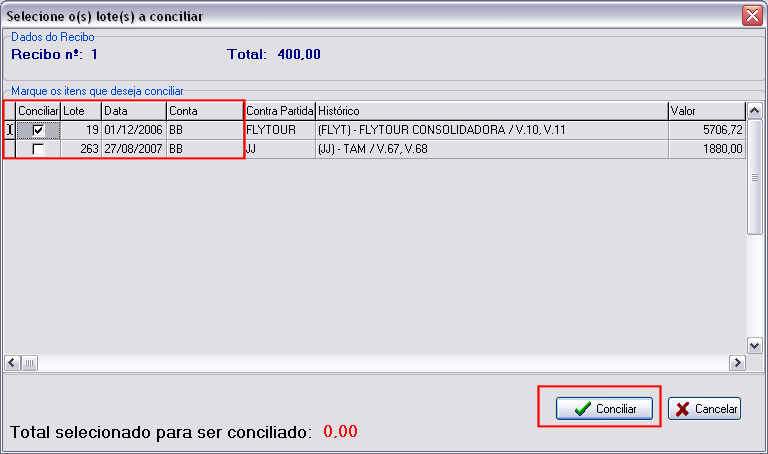Click the Contra Partida column header

[x=280, y=111]
